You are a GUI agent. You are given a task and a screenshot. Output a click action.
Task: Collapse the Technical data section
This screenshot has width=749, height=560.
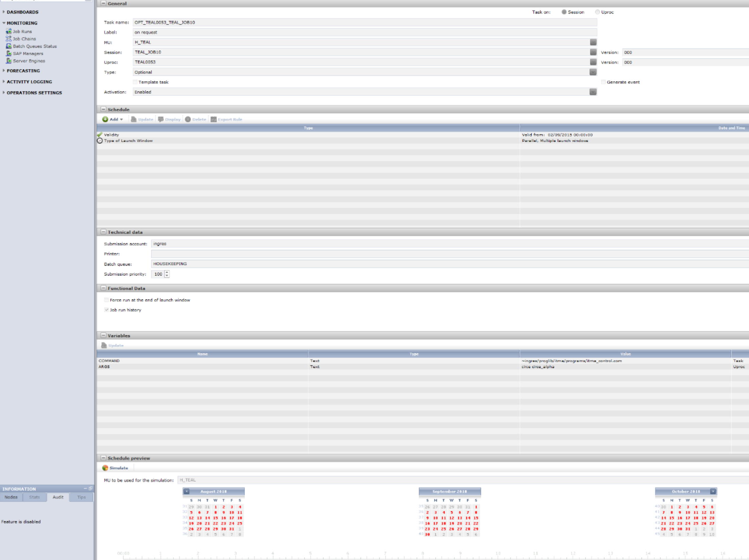coord(103,232)
